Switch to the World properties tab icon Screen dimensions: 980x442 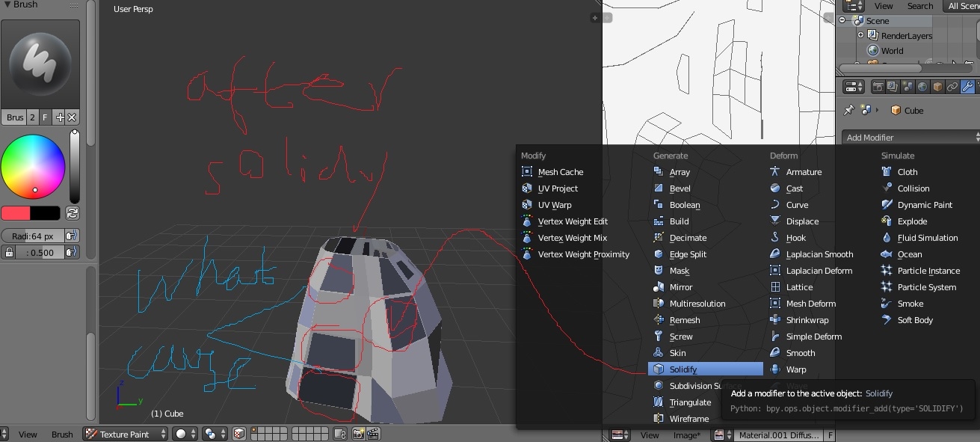pyautogui.click(x=922, y=88)
